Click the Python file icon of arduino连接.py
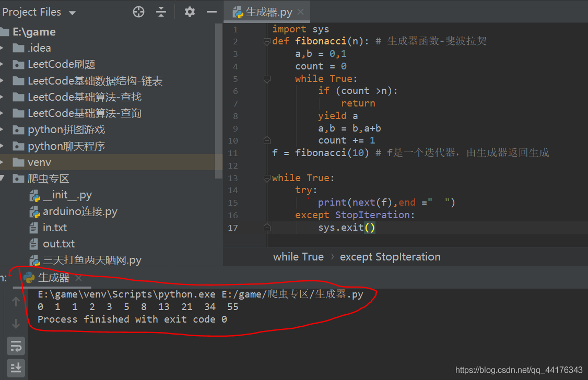This screenshot has height=380, width=588. 34,212
